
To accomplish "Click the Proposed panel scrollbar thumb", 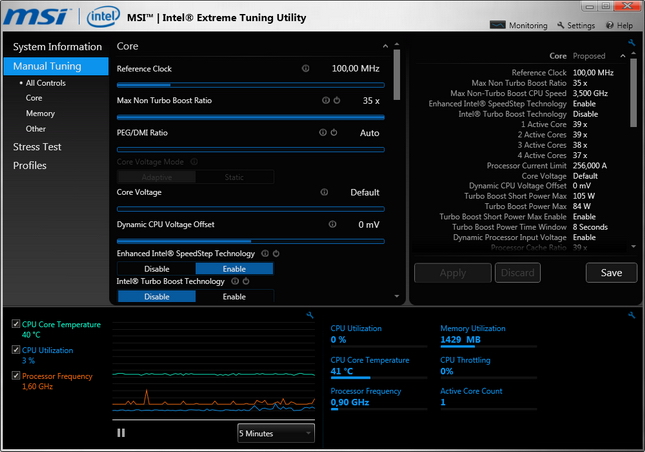I will (x=633, y=93).
